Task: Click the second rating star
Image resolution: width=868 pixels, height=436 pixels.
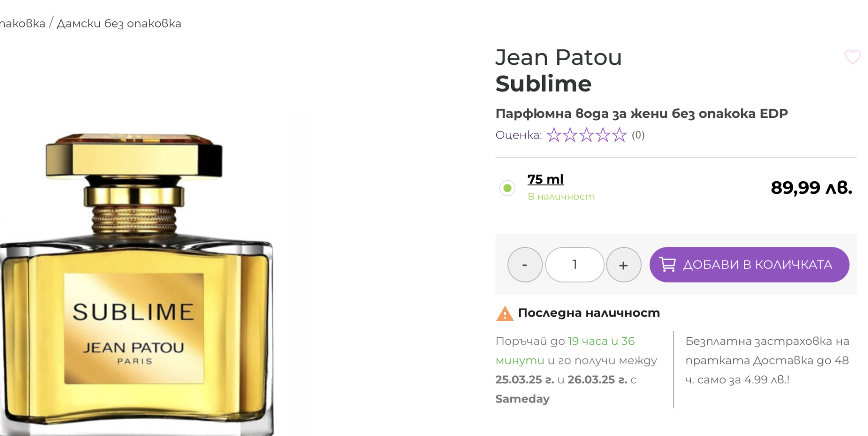Action: 570,135
